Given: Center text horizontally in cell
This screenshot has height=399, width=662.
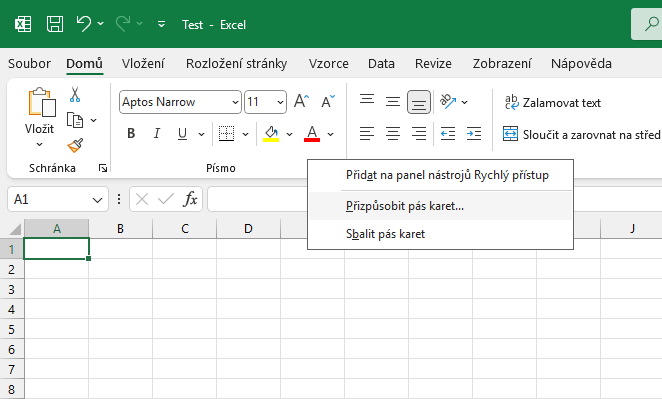Looking at the screenshot, I should (x=393, y=133).
